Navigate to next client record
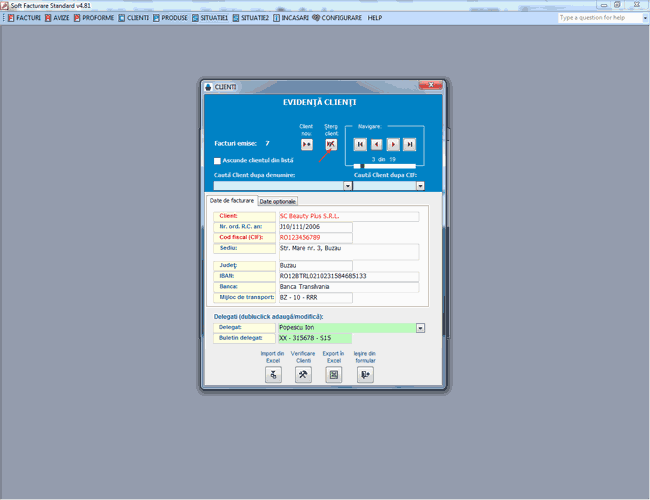 [393, 145]
